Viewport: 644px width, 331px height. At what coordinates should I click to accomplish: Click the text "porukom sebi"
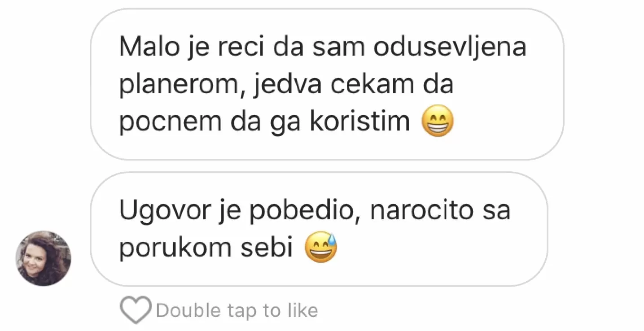(206, 248)
